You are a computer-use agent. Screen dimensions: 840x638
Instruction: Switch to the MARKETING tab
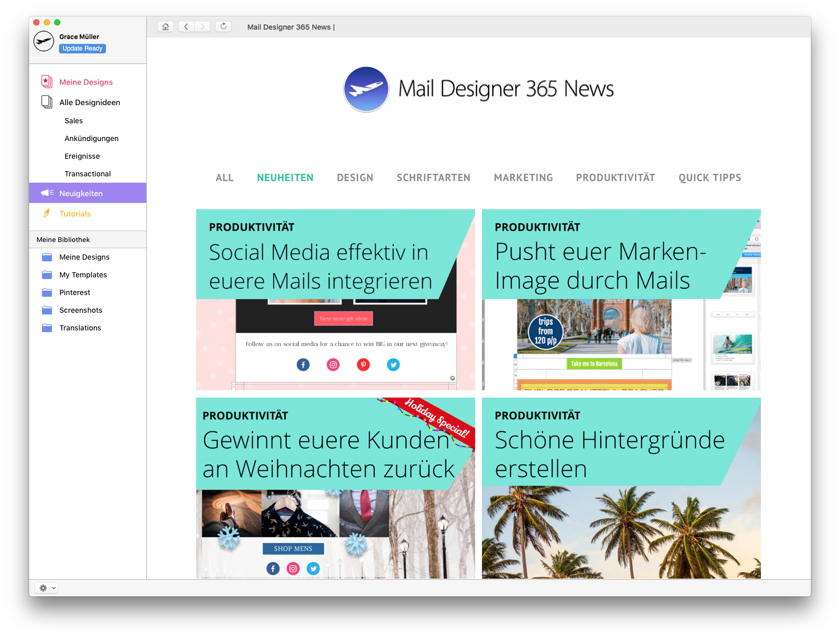pos(523,178)
